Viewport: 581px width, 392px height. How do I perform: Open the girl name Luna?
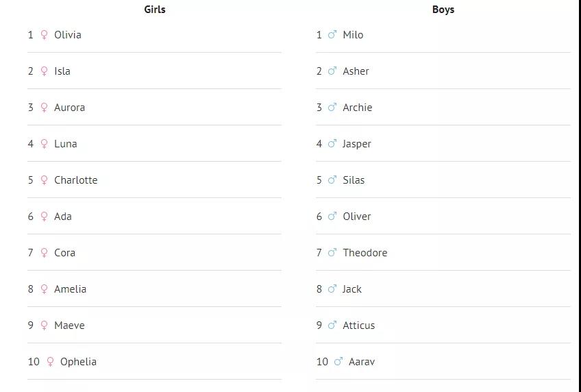pyautogui.click(x=66, y=144)
